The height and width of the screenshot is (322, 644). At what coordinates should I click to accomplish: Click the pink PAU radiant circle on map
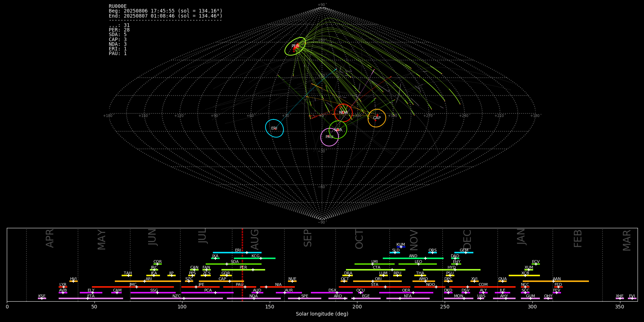pos(330,137)
